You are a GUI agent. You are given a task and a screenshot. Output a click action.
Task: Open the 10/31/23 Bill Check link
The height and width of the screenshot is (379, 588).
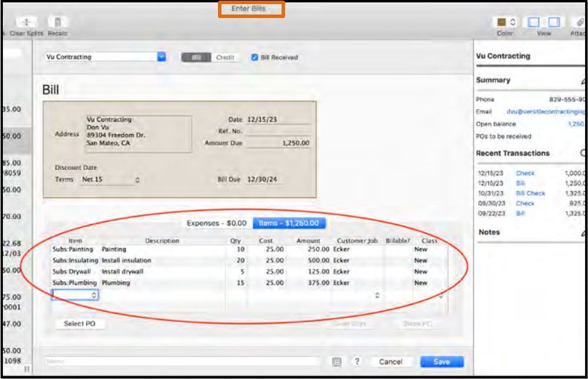530,194
